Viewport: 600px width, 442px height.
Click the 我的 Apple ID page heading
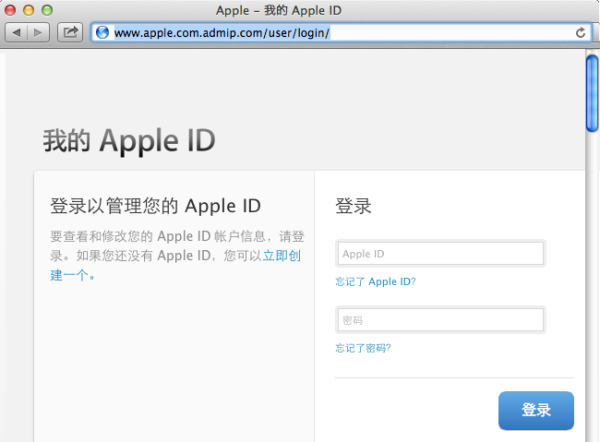[x=129, y=140]
